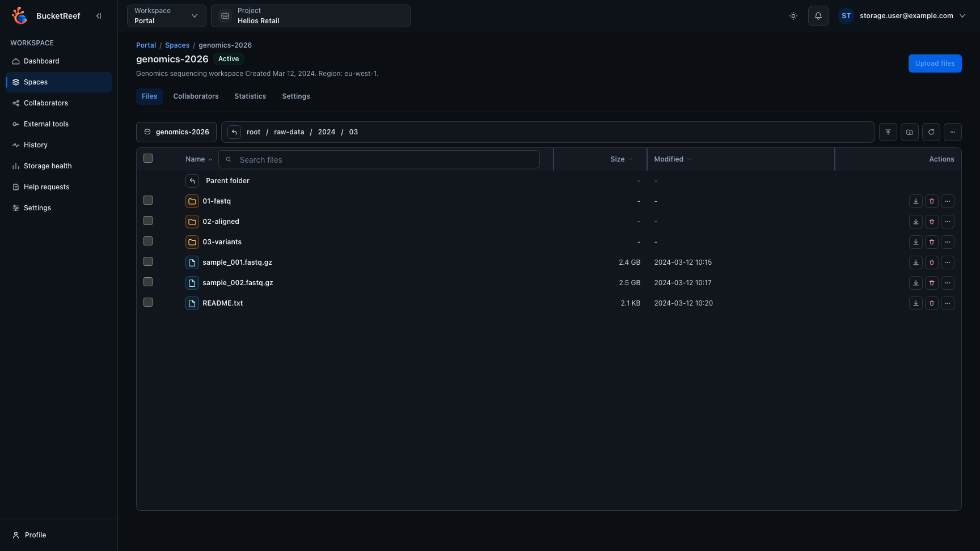Viewport: 980px width, 551px height.
Task: Open more actions for 01-fastq
Action: click(948, 201)
